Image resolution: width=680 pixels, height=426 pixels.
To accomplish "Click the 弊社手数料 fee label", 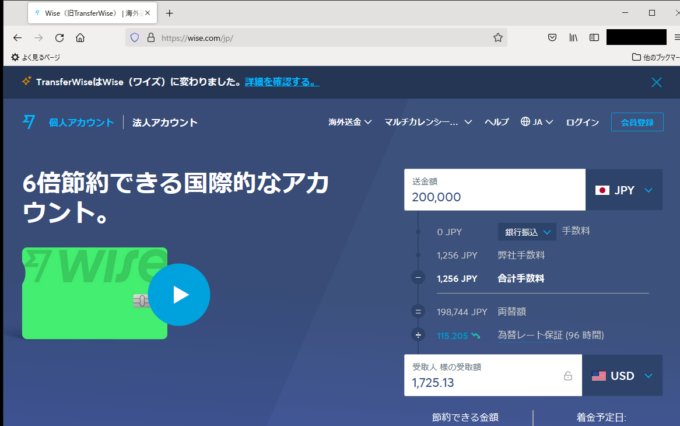I will (521, 255).
